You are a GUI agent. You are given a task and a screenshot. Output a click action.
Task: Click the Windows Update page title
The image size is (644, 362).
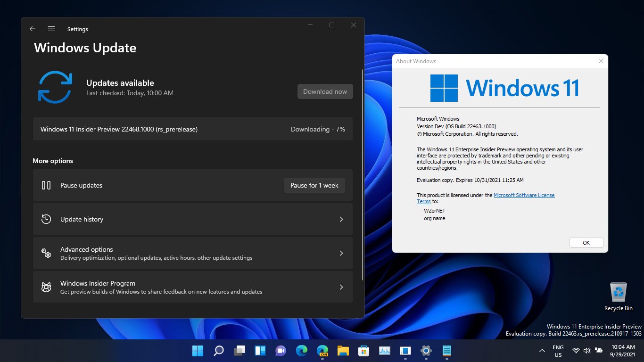[x=85, y=48]
